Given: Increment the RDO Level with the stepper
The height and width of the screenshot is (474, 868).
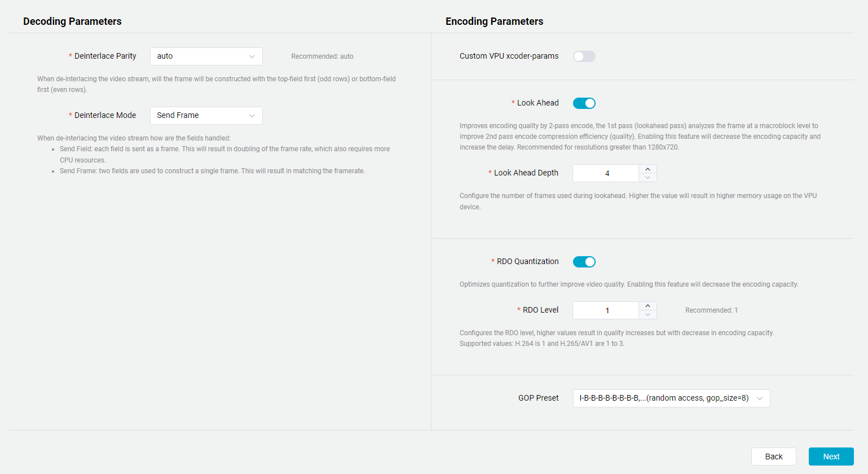Looking at the screenshot, I should click(x=647, y=306).
